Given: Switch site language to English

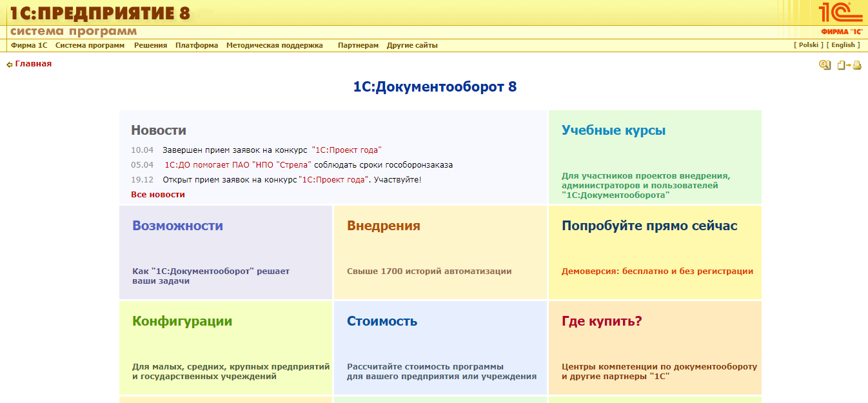Looking at the screenshot, I should (x=843, y=44).
